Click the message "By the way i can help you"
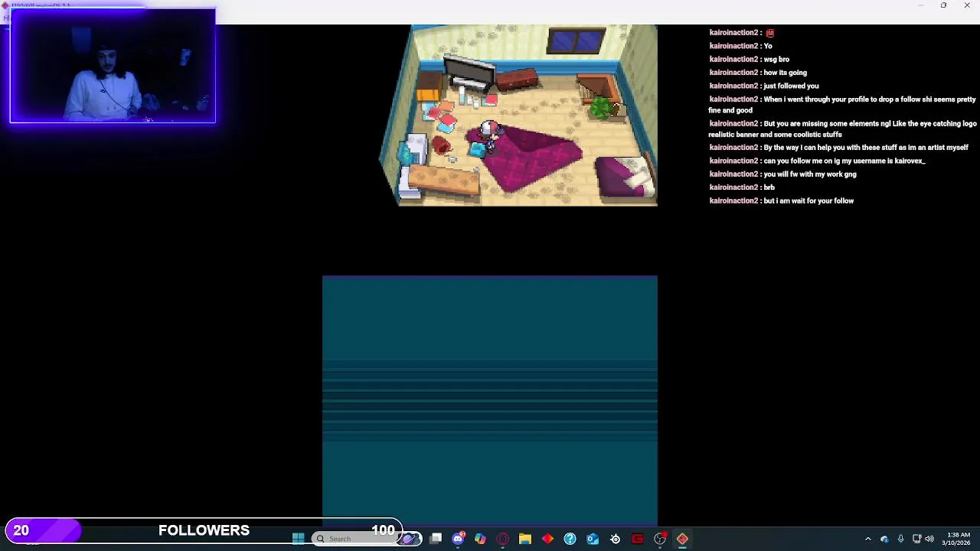 (866, 147)
